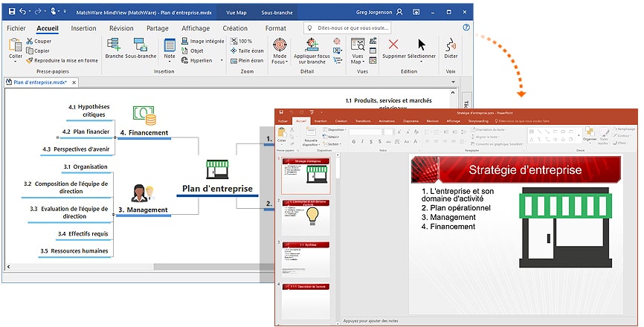Click Taille écran zoom option
The image size is (644, 327).
point(247,51)
